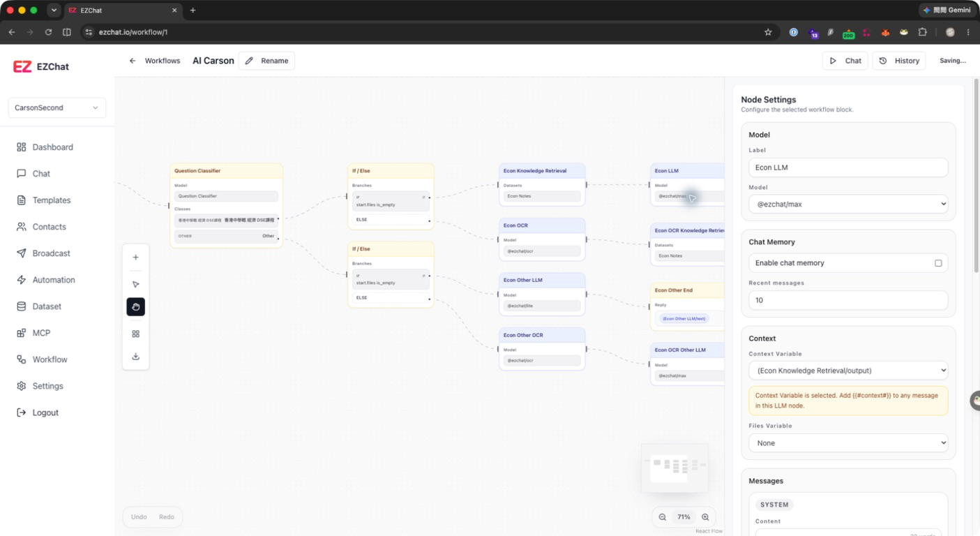Open Dataset in the sidebar
This screenshot has width=980, height=536.
(x=47, y=306)
